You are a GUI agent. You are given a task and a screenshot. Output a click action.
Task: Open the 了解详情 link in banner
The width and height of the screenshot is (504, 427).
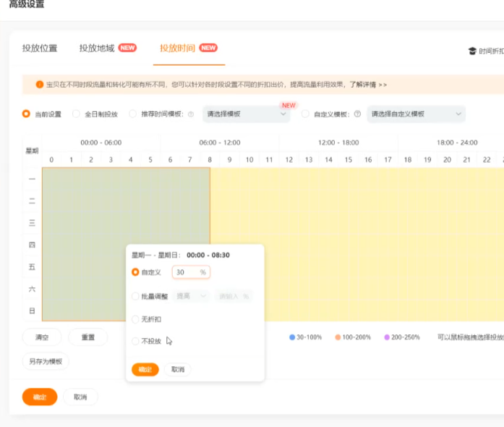coord(368,85)
